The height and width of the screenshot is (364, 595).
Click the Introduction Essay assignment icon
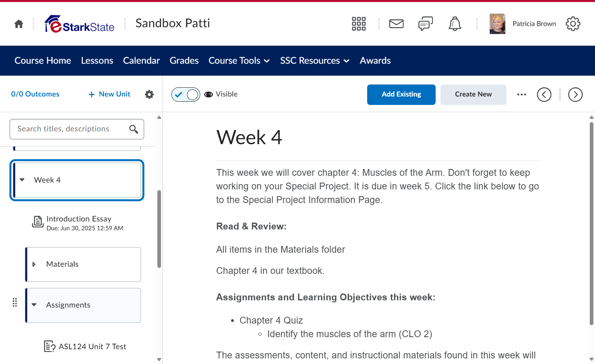pos(38,221)
